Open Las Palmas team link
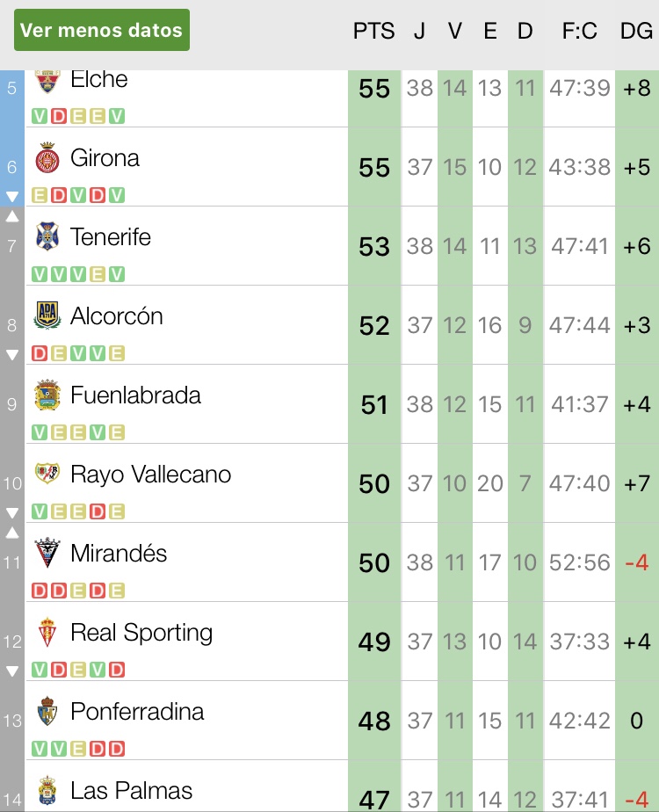This screenshot has width=659, height=812. click(131, 790)
